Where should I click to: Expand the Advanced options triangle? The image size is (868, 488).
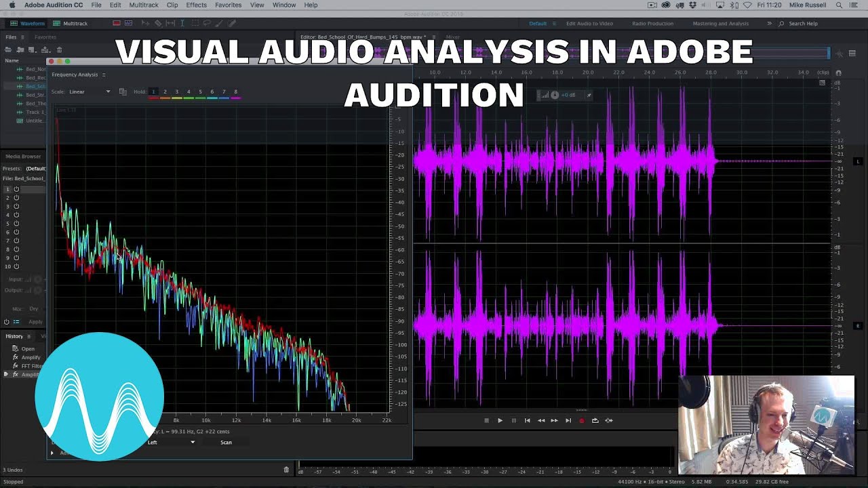coord(52,453)
